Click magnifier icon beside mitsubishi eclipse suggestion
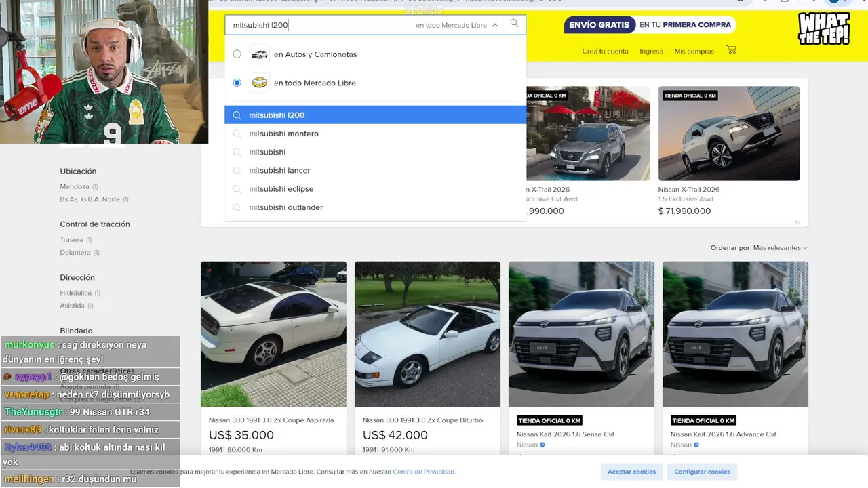Viewport: 868px width, 488px height. click(237, 189)
